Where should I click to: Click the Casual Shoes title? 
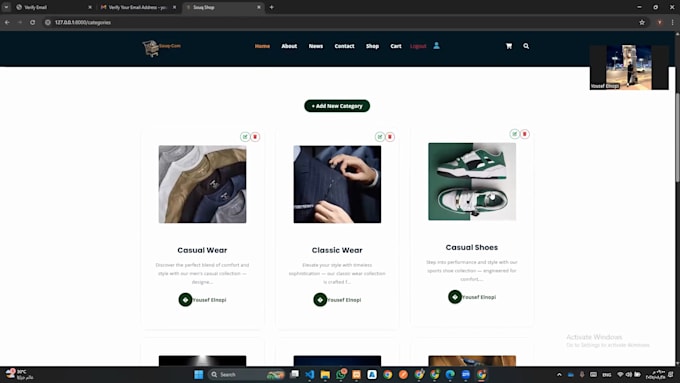pos(472,248)
